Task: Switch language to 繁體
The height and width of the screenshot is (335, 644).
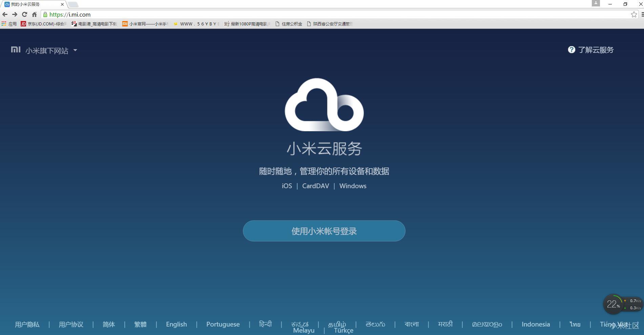Action: pos(140,324)
